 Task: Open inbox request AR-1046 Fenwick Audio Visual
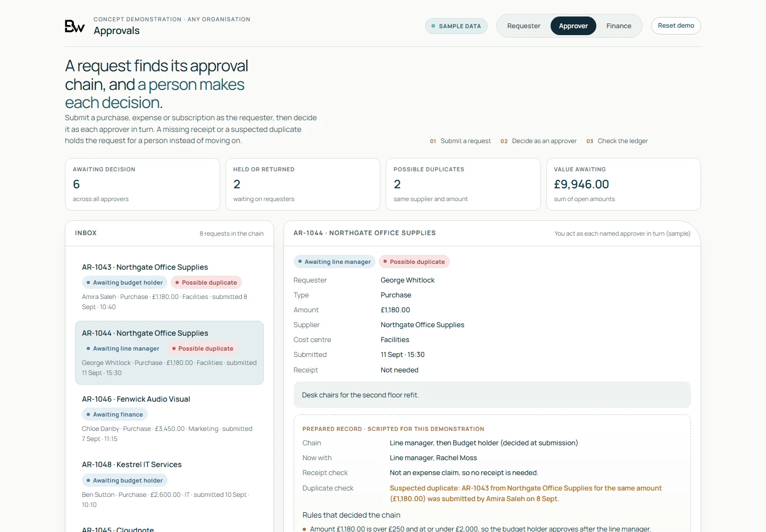click(x=169, y=419)
